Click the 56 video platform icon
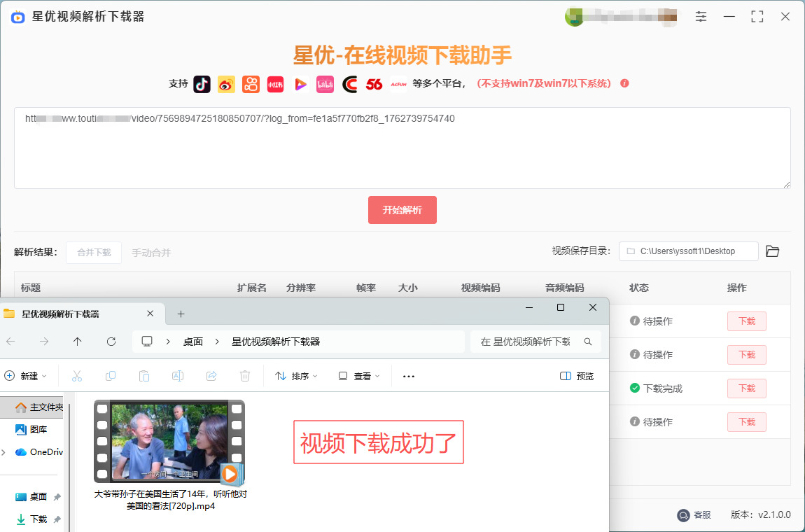 point(374,84)
